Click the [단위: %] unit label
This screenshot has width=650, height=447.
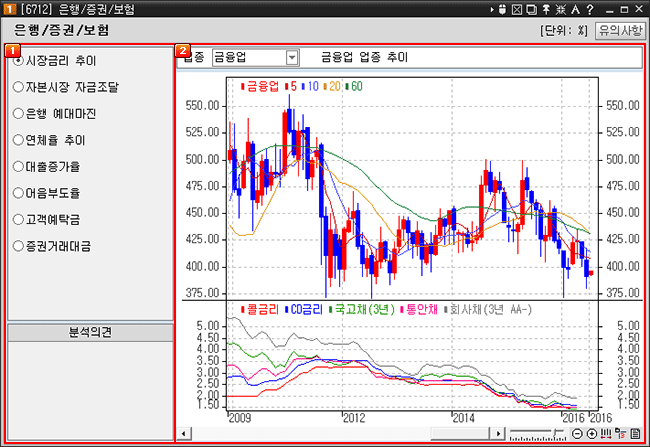point(564,31)
